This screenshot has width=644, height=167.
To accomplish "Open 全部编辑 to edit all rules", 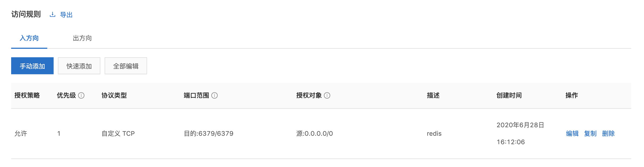I will click(126, 66).
